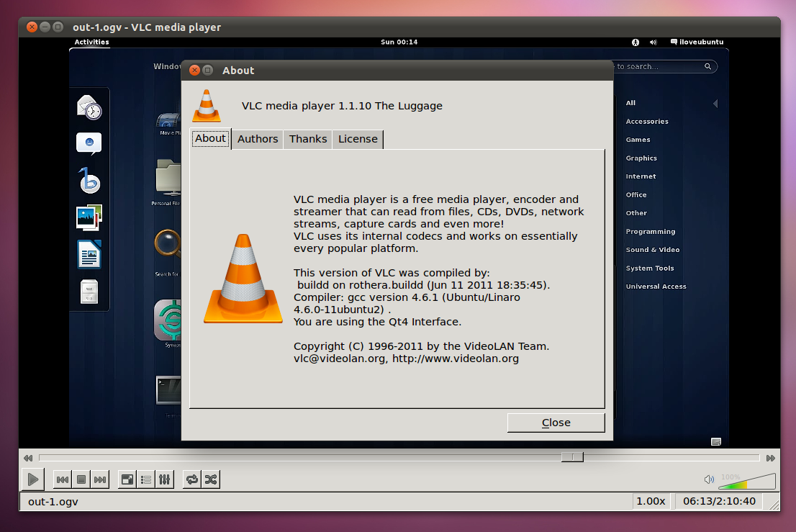The image size is (796, 532).
Task: Skip to next media in playlist
Action: [x=100, y=479]
